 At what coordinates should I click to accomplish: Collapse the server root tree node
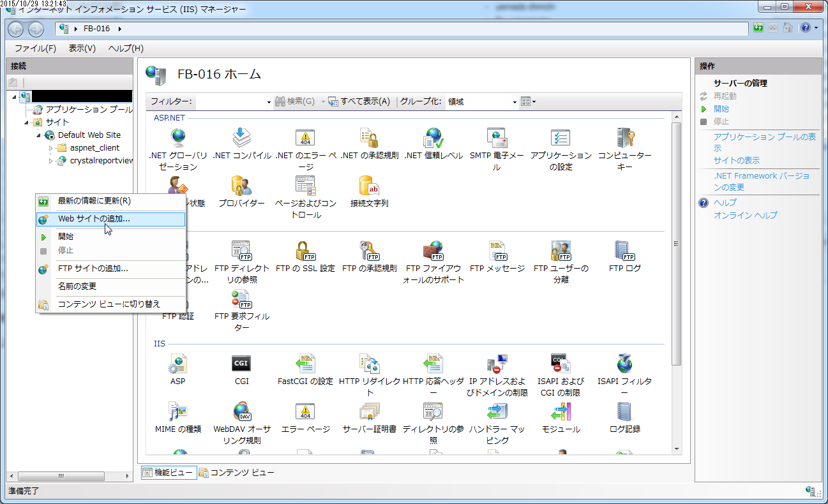(x=14, y=96)
